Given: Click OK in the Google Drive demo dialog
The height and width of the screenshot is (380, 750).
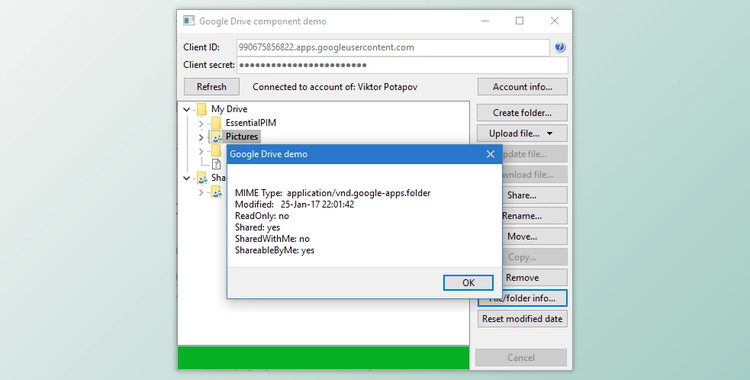Looking at the screenshot, I should pyautogui.click(x=468, y=282).
